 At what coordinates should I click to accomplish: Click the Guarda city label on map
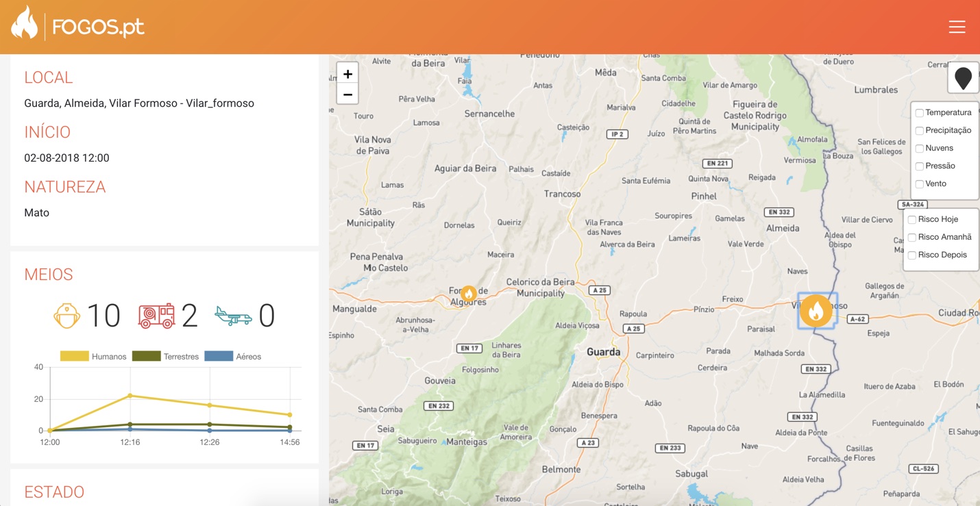[603, 352]
